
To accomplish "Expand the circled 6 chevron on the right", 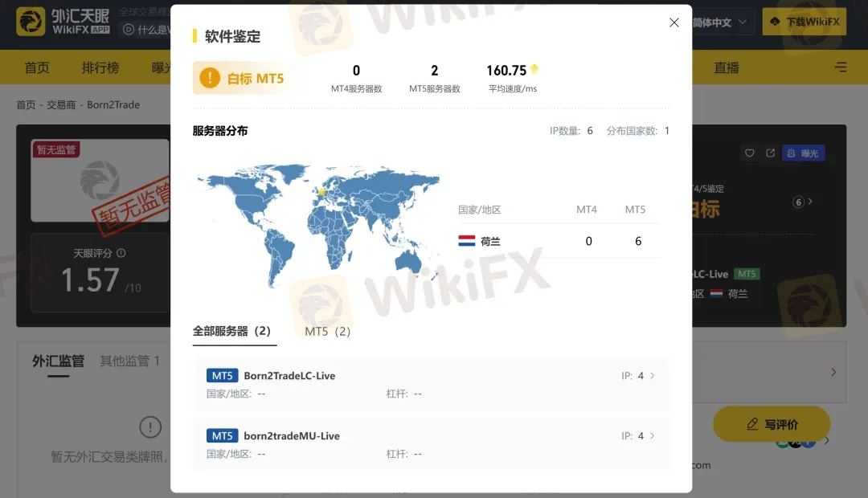I will click(801, 202).
